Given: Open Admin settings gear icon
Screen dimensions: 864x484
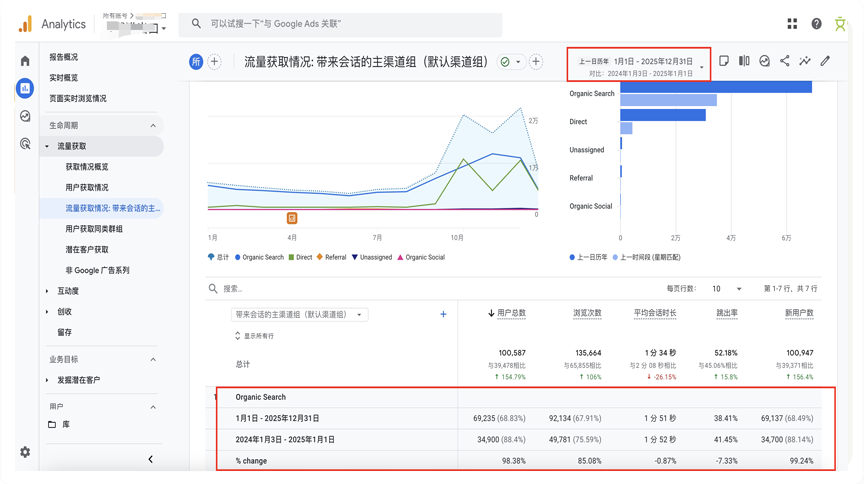Looking at the screenshot, I should (25, 452).
